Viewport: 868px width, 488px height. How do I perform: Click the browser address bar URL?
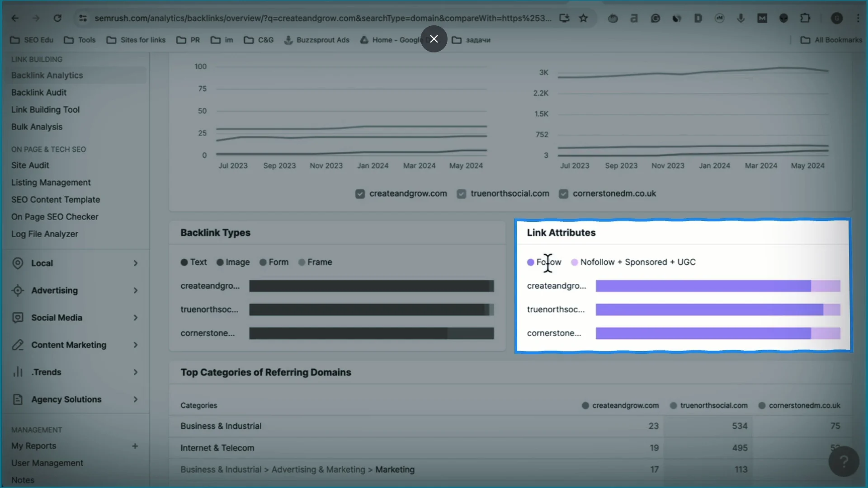(x=323, y=18)
